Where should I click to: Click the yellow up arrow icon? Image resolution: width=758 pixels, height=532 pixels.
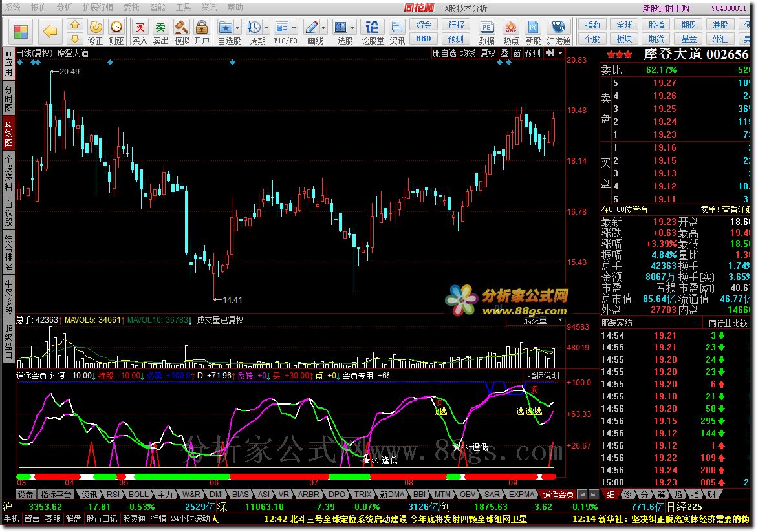(x=74, y=25)
